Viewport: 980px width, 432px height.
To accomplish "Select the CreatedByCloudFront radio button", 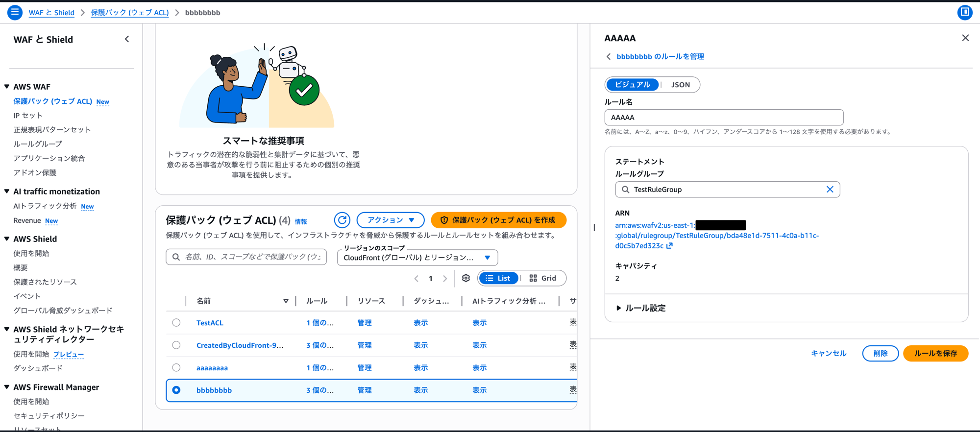I will click(176, 345).
